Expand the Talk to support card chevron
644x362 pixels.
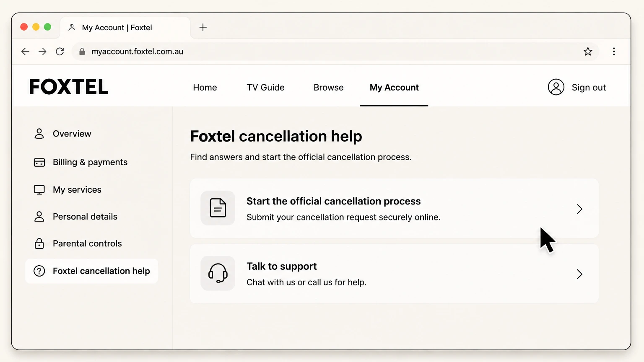pyautogui.click(x=579, y=274)
